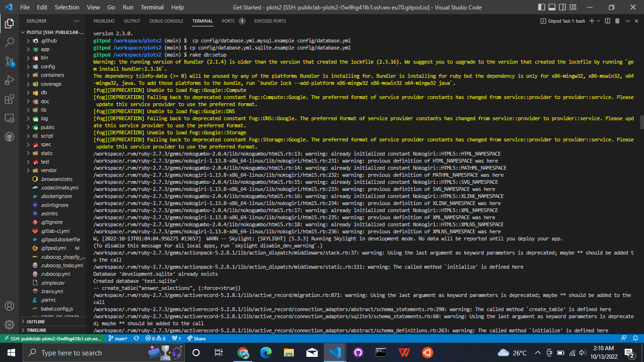Open the GitHub view in activity bar
This screenshot has width=644, height=362.
(9, 137)
